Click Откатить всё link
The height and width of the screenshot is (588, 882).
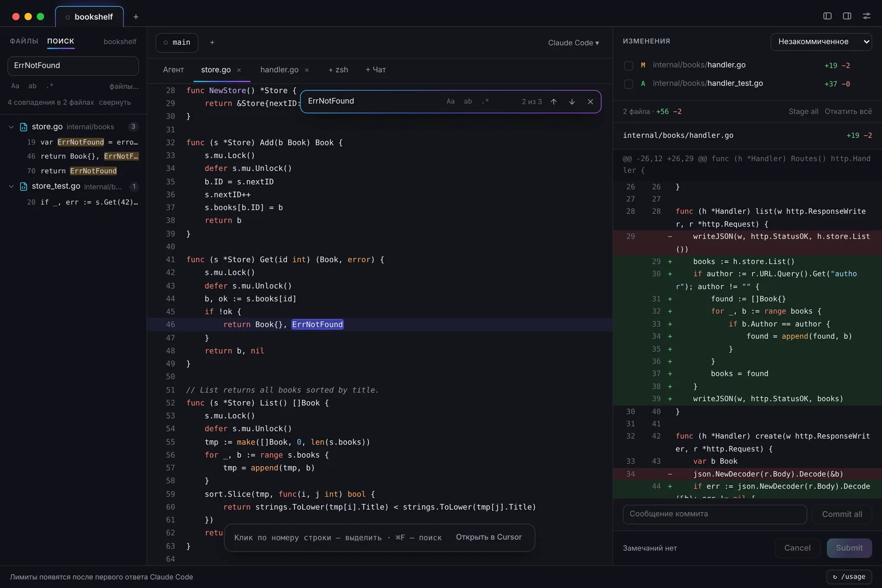(848, 111)
